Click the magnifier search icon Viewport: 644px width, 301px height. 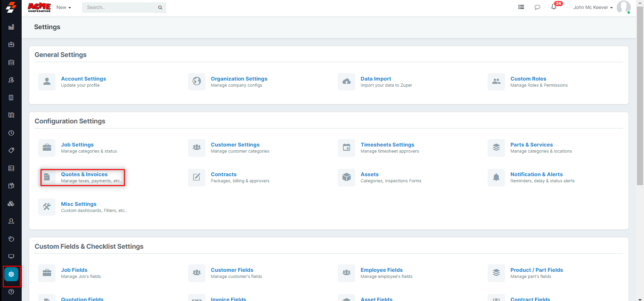[x=160, y=8]
